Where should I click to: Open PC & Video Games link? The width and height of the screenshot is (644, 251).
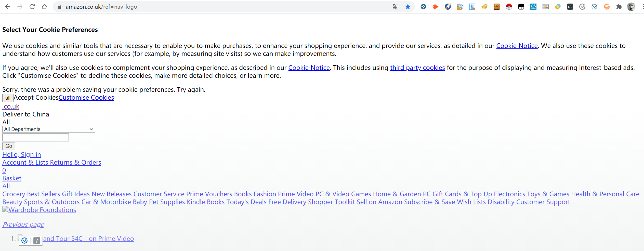[x=343, y=194]
